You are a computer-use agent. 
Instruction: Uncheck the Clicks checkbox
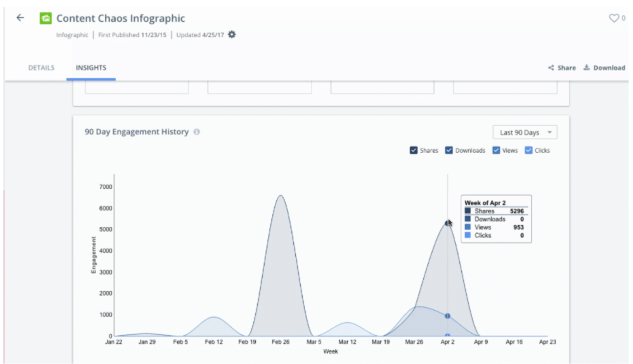click(x=529, y=150)
